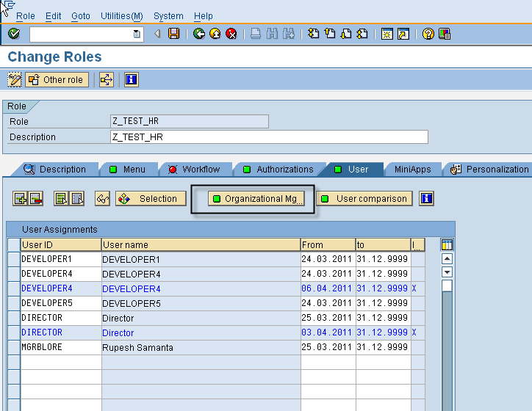Click the red Cancel icon
The width and height of the screenshot is (532, 411).
231,34
